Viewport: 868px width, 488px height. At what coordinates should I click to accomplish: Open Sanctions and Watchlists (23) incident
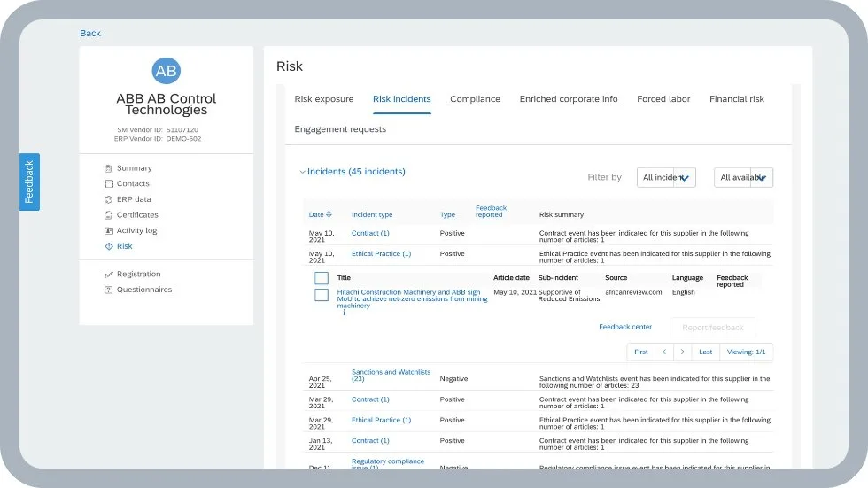391,376
